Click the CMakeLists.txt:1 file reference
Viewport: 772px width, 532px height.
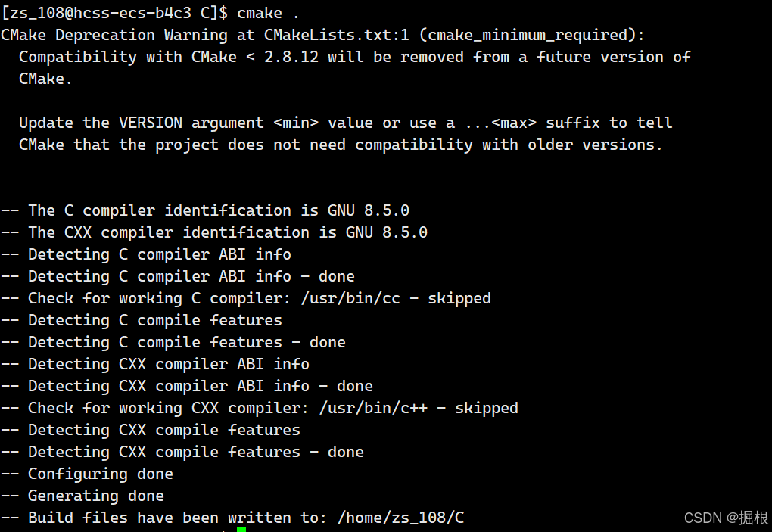337,35
